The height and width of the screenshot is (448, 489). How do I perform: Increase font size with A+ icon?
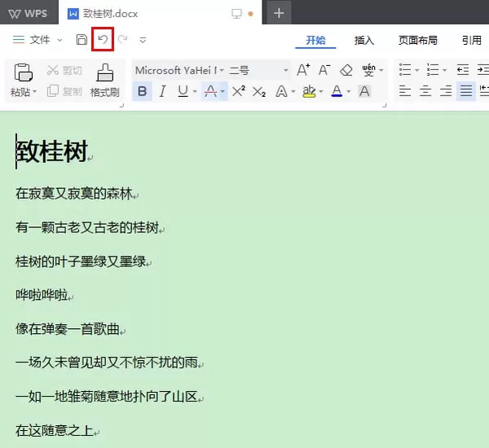click(303, 70)
